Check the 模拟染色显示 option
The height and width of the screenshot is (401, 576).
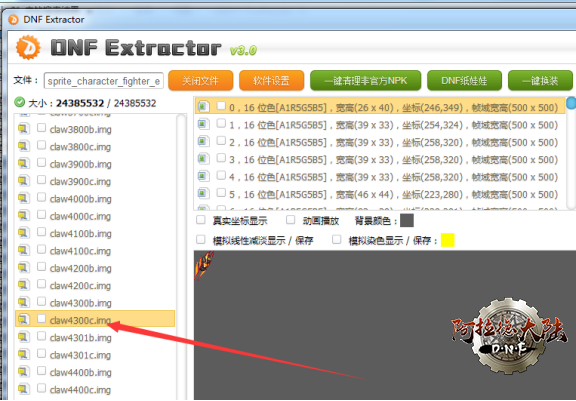pos(336,239)
